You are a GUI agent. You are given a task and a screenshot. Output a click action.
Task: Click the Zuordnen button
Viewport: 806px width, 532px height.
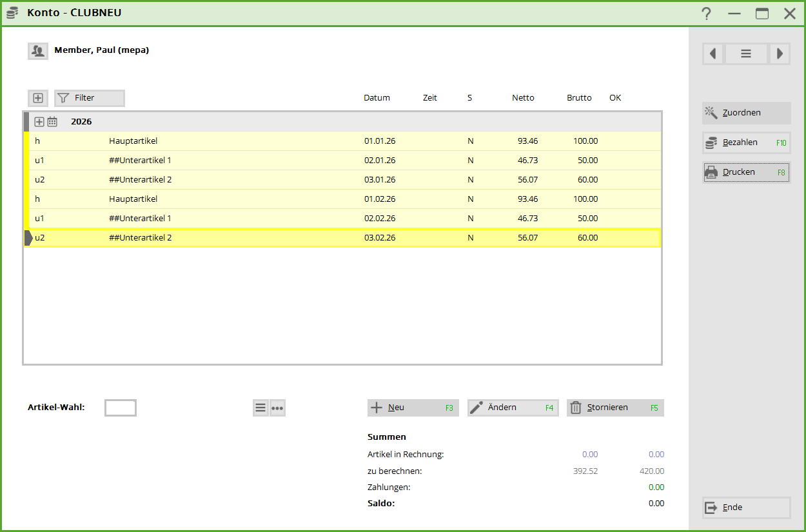[746, 113]
